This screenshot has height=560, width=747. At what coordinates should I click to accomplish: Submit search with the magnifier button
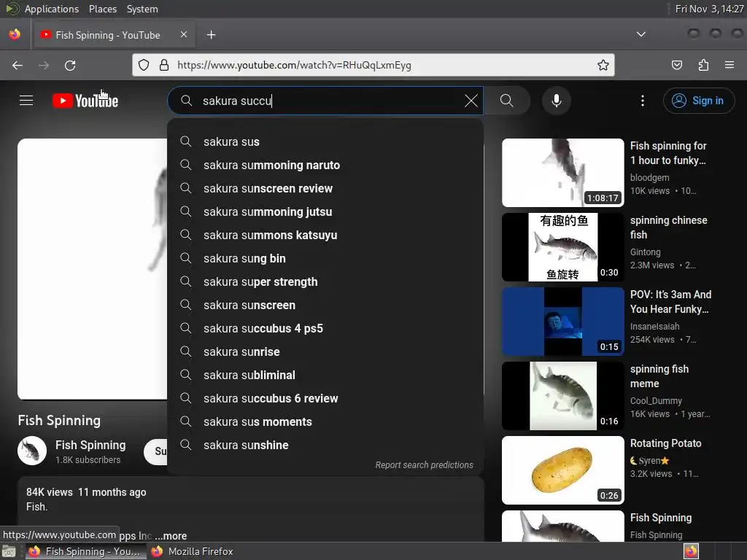[x=507, y=101]
